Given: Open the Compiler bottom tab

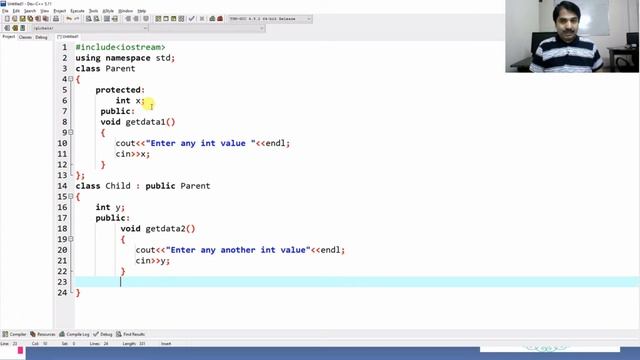Looking at the screenshot, I should (14, 334).
